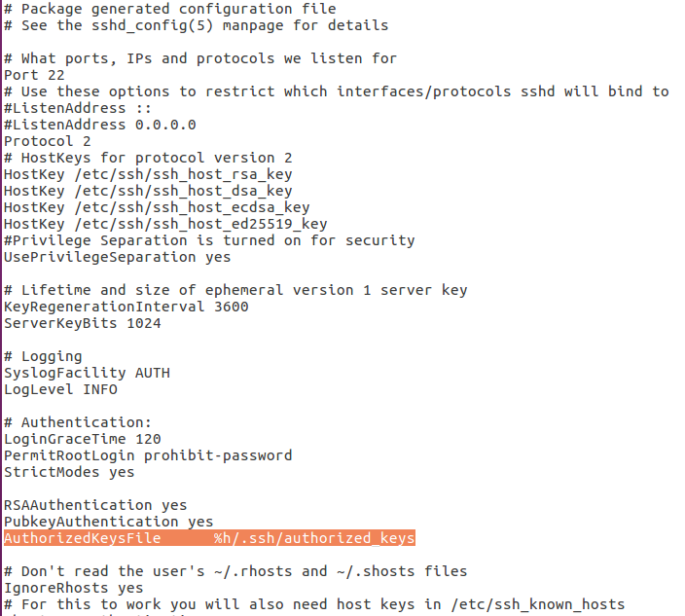The height and width of the screenshot is (616, 685).
Task: Click the ssh_host_dsa_key HostKey line
Action: [x=148, y=191]
